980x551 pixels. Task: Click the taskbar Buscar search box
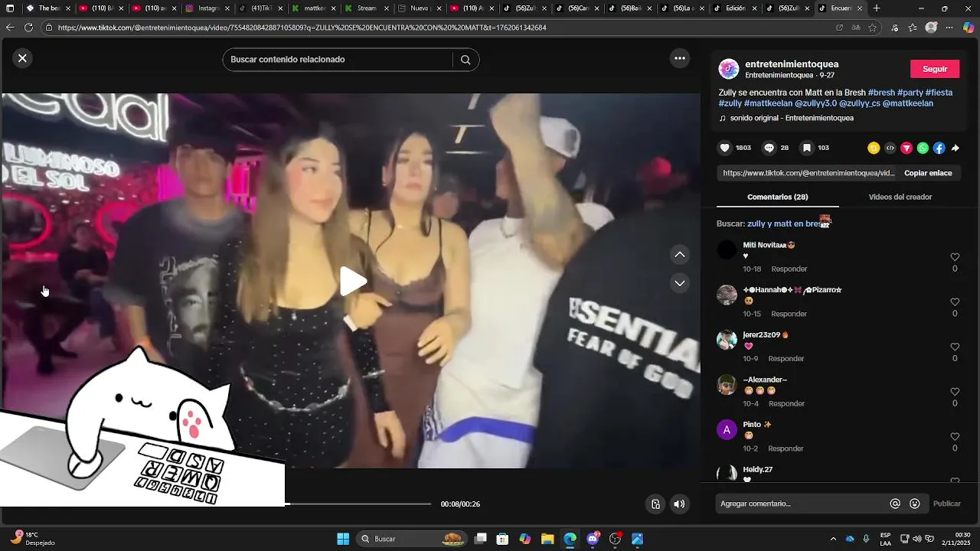click(x=412, y=539)
